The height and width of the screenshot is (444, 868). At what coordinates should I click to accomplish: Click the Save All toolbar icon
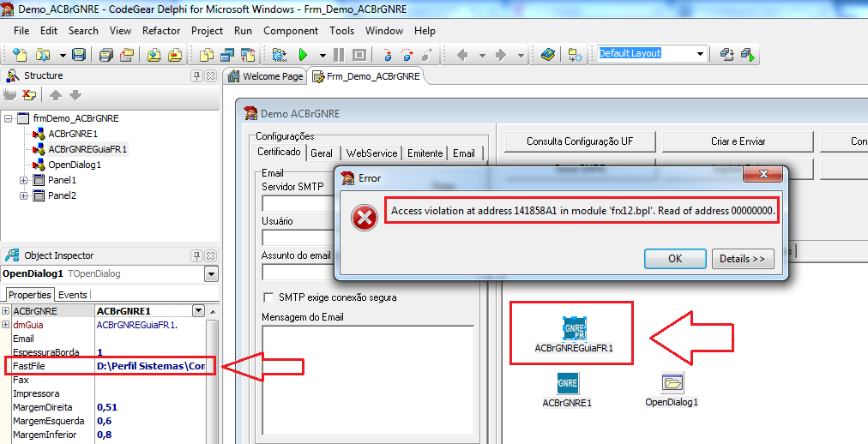click(x=106, y=54)
